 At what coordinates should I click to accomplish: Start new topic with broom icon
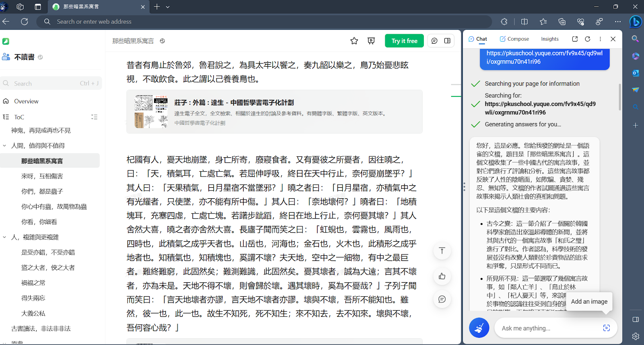[479, 328]
